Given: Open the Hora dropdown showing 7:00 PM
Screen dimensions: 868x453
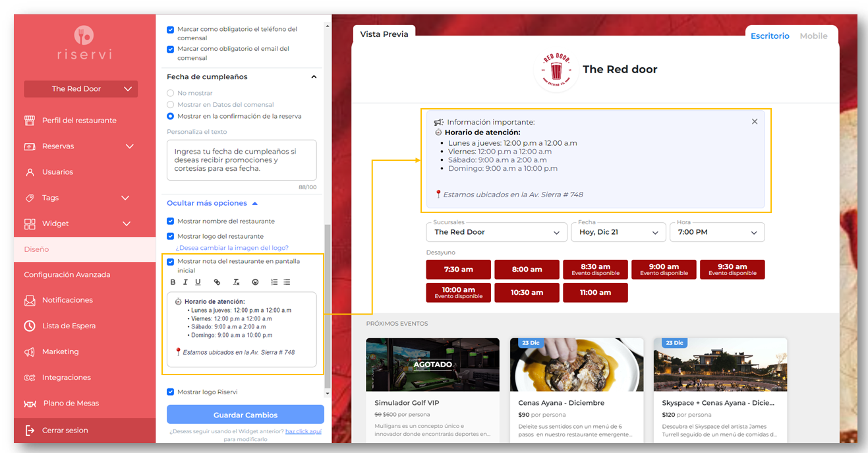Looking at the screenshot, I should coord(717,232).
